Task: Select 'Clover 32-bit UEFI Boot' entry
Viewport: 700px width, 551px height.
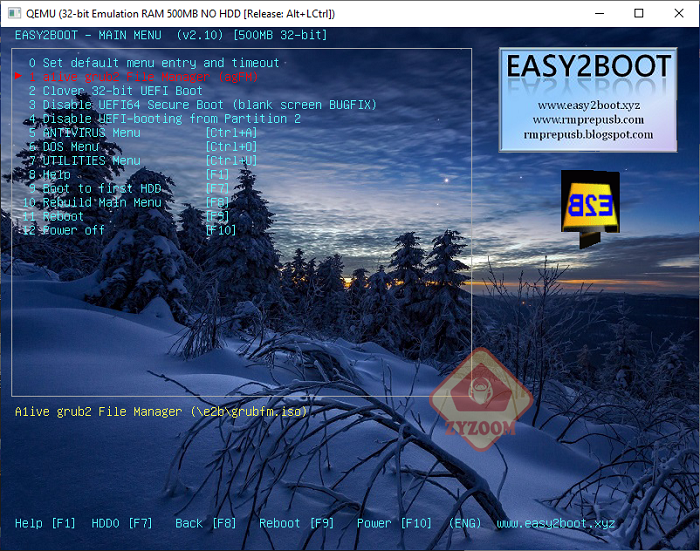Action: pos(116,91)
